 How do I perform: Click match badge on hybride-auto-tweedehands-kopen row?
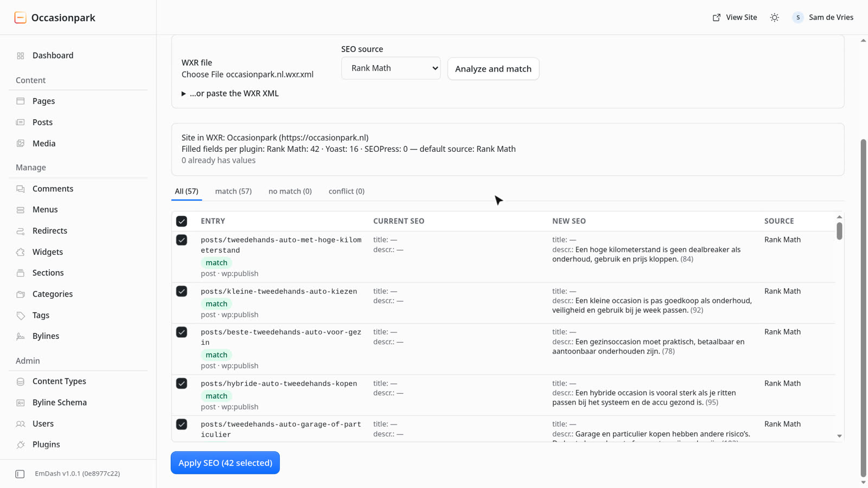[216, 396]
